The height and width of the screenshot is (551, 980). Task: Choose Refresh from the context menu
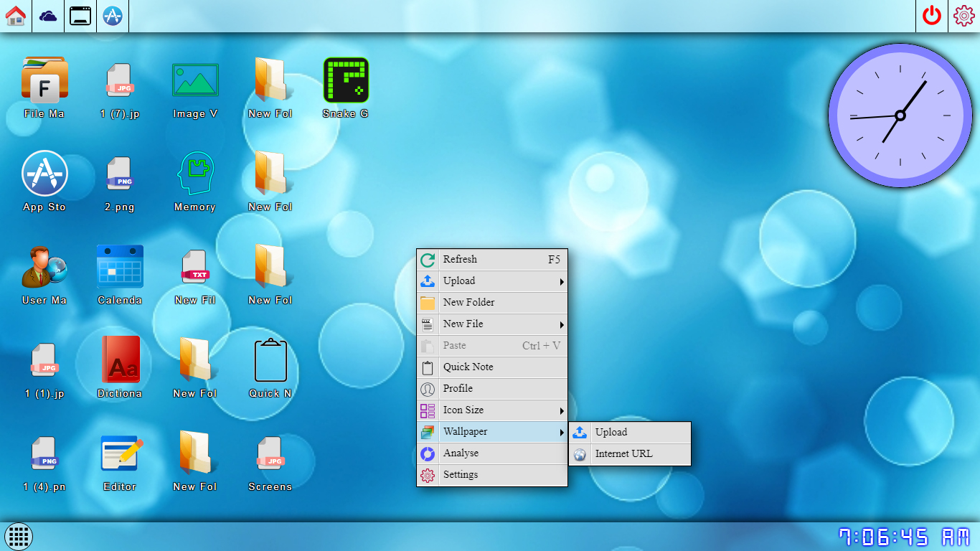492,260
